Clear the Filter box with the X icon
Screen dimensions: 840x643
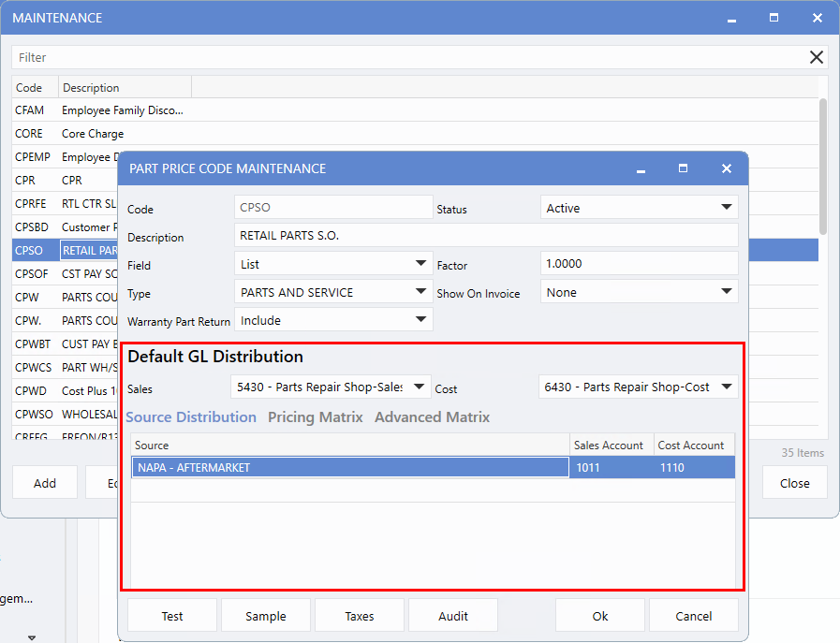pyautogui.click(x=816, y=57)
